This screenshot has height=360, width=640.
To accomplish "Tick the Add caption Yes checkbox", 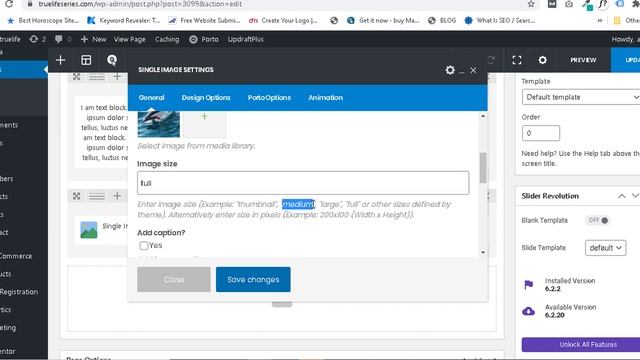I will (x=144, y=246).
